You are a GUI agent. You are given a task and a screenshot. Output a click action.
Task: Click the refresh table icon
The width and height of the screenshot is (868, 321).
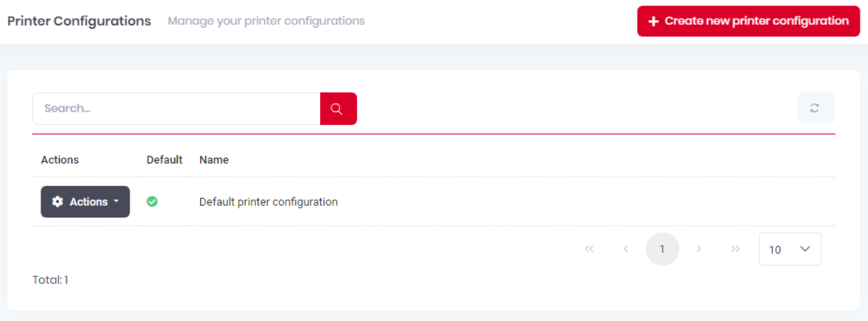[816, 108]
